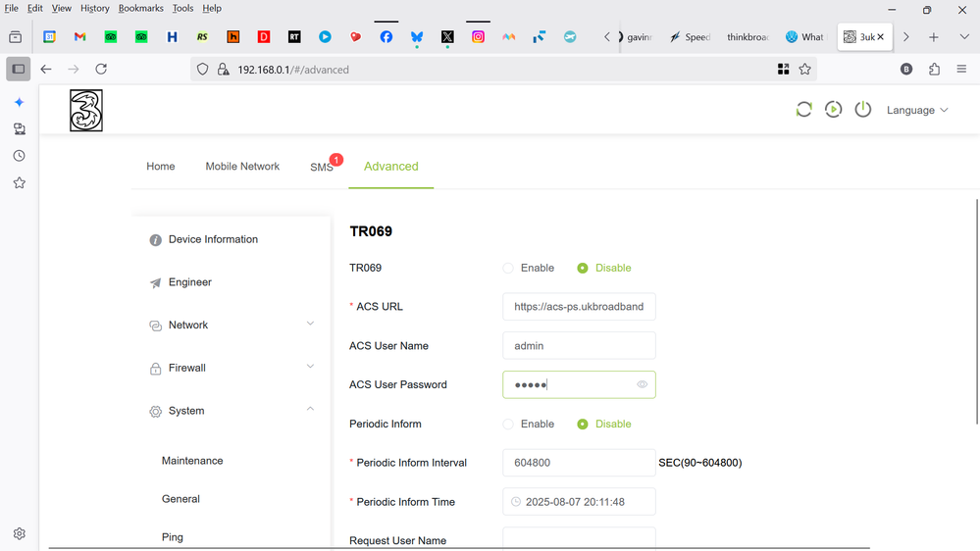Open the Facebook pinned tab
The width and height of the screenshot is (980, 551).
pyautogui.click(x=387, y=37)
